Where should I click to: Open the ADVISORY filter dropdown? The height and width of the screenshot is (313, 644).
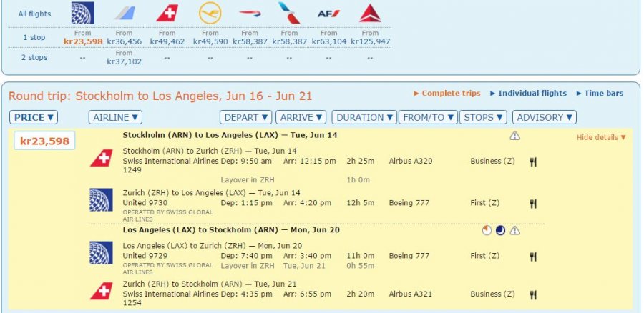click(544, 117)
